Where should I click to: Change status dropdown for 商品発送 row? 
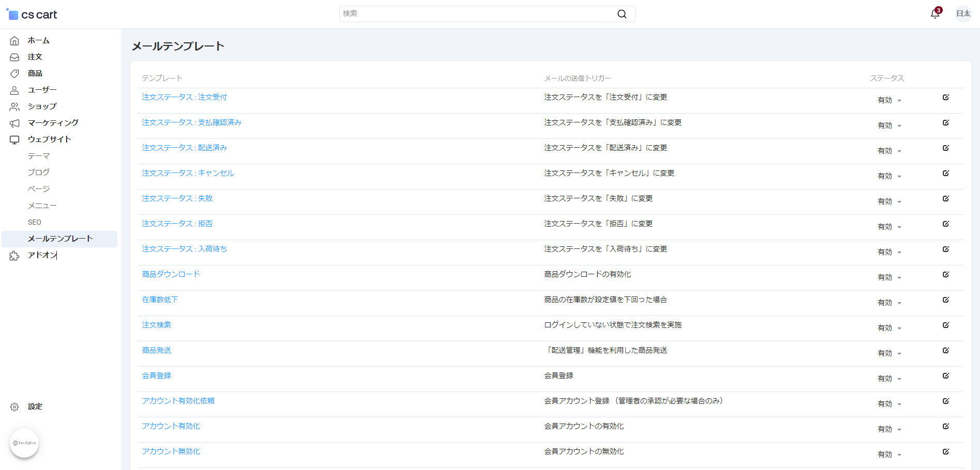889,353
